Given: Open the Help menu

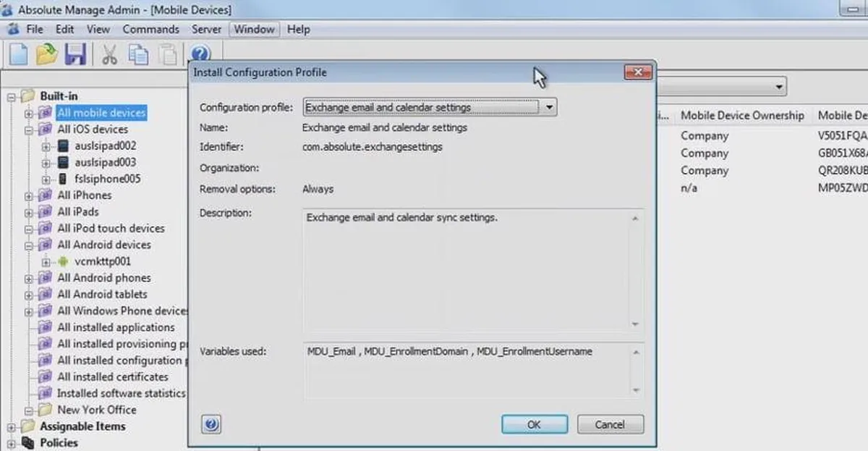Looking at the screenshot, I should point(298,30).
